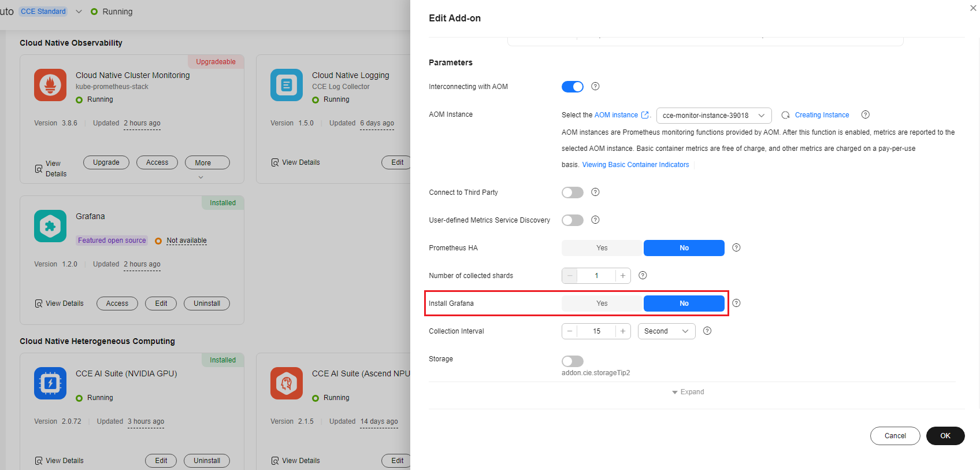Select No for Install Grafana
The width and height of the screenshot is (980, 470).
click(x=684, y=304)
